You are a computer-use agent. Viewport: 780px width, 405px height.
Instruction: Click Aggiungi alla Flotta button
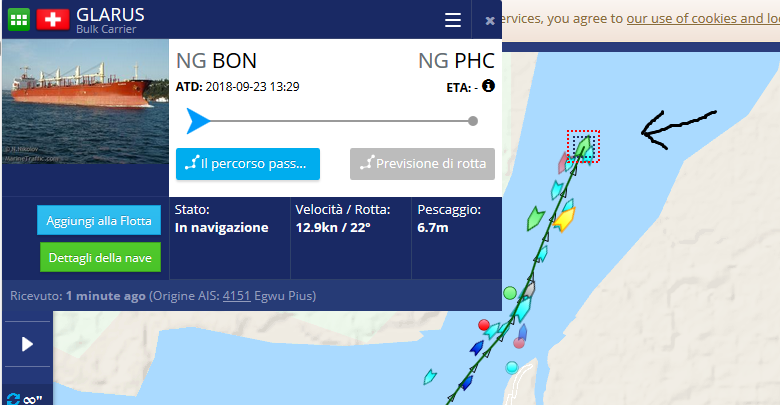[x=99, y=220]
